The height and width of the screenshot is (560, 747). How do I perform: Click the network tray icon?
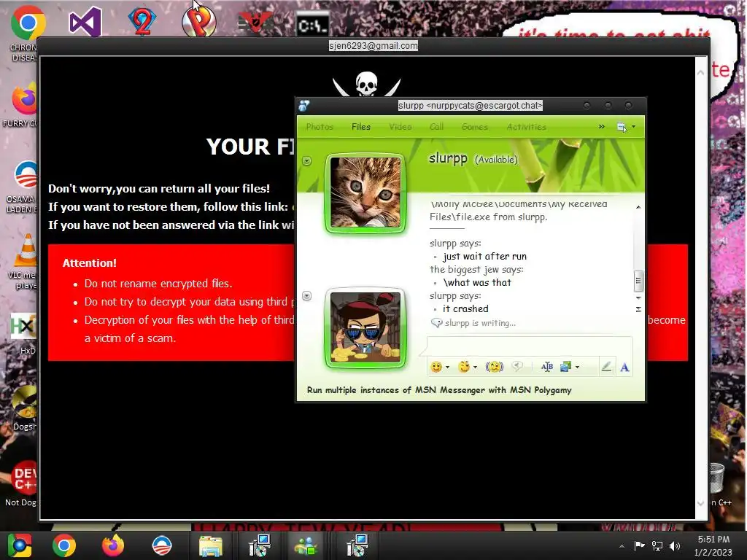coord(657,545)
